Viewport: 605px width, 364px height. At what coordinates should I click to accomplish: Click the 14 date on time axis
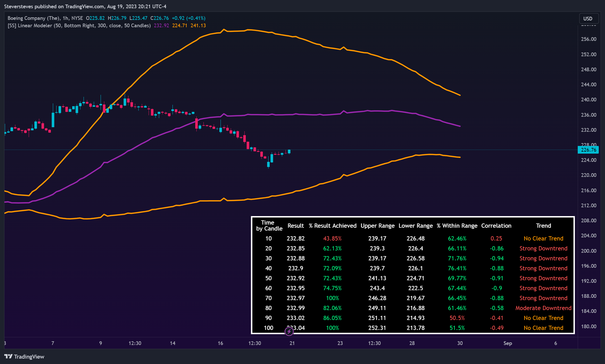(x=172, y=343)
